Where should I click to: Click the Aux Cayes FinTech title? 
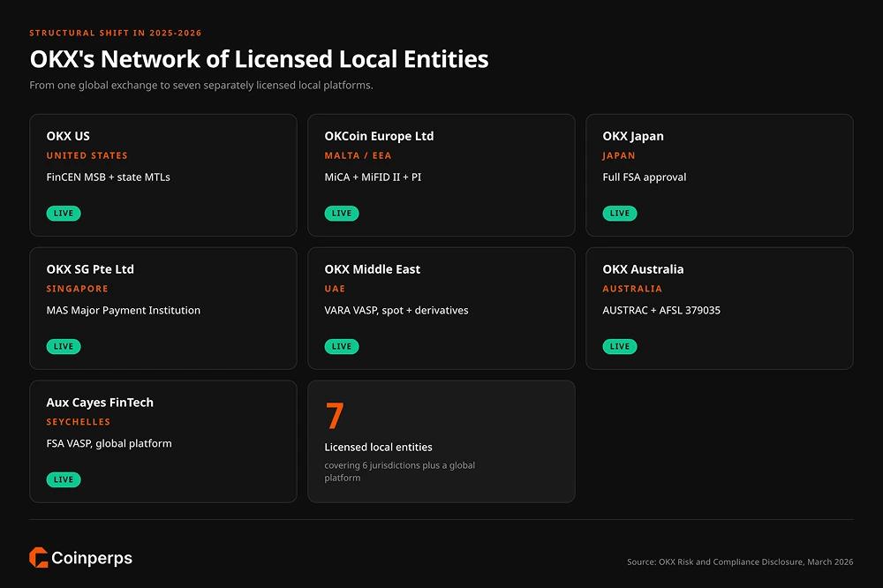100,403
